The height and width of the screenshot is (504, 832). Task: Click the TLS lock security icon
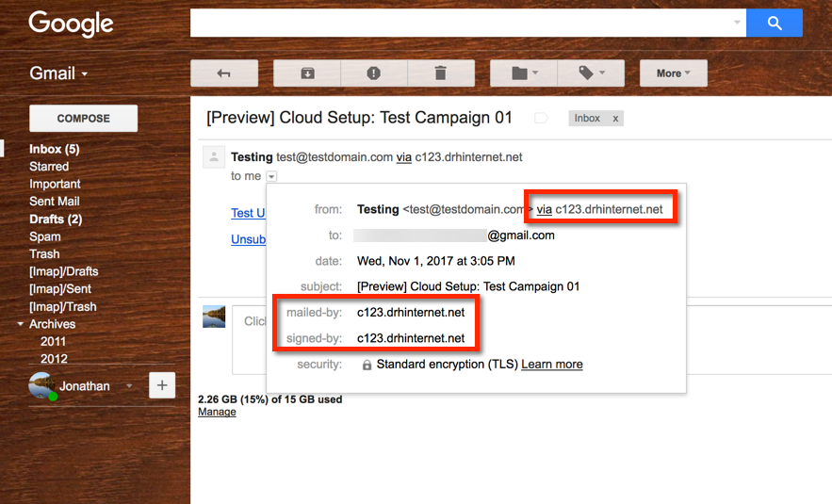pyautogui.click(x=367, y=365)
